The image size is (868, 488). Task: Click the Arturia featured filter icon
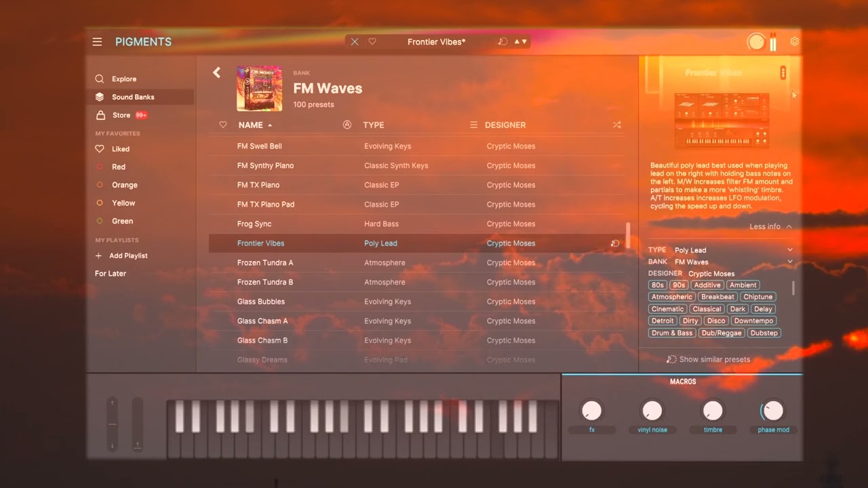(x=347, y=125)
